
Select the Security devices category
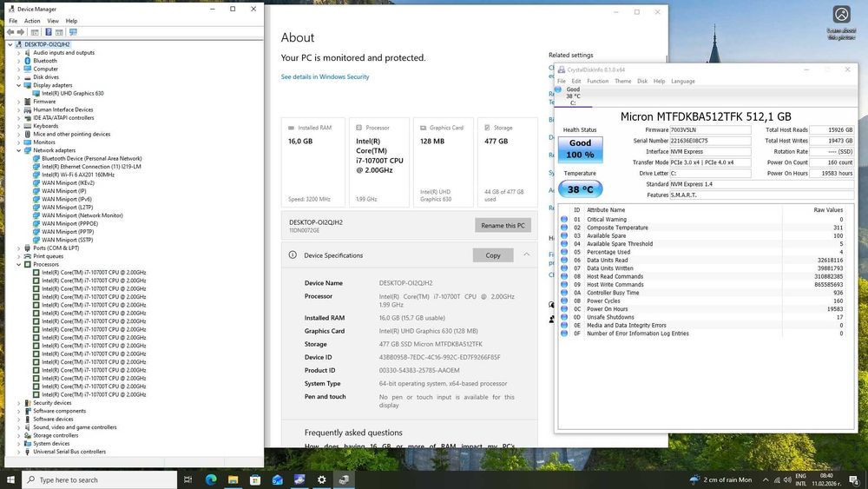(x=52, y=403)
